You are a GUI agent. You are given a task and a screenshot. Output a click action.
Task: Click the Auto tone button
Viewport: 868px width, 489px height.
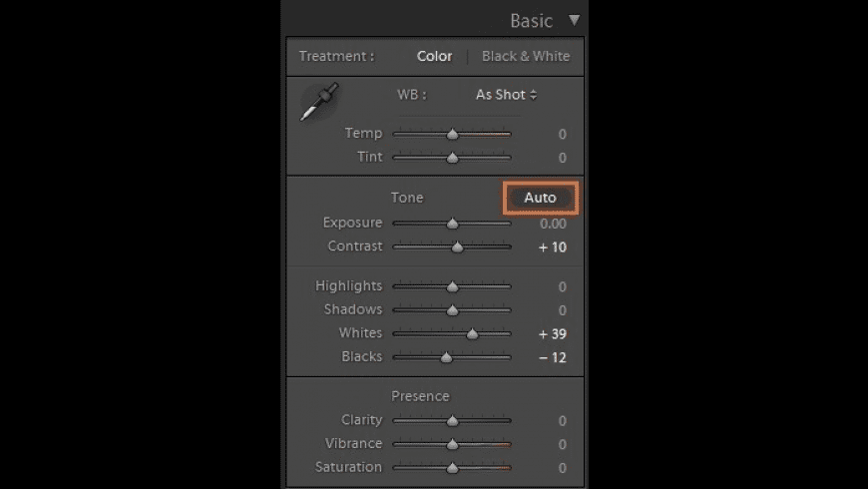pos(540,198)
